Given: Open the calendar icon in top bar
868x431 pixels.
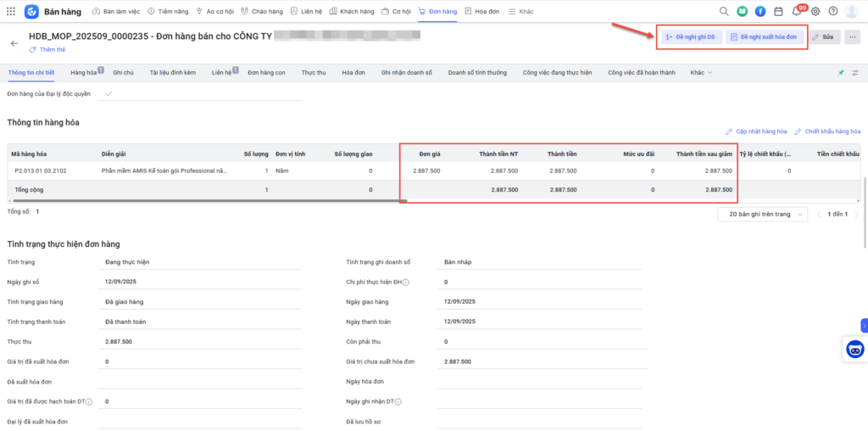Looking at the screenshot, I should point(778,12).
